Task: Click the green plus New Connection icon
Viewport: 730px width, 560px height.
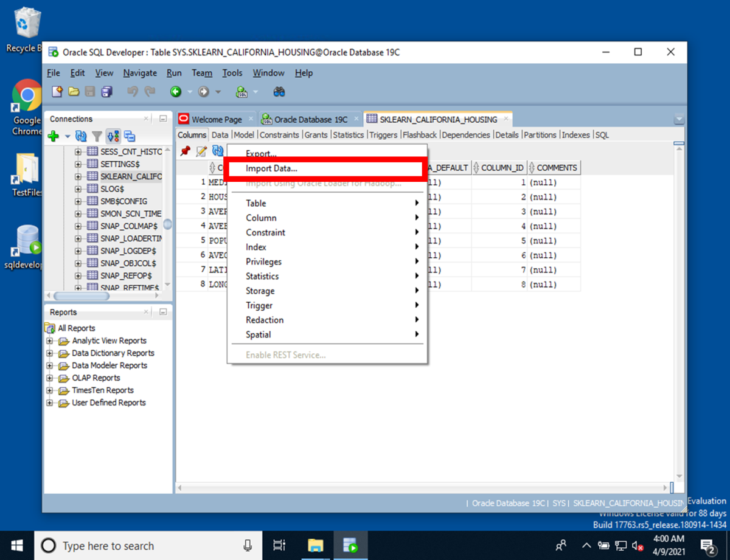Action: pos(54,136)
